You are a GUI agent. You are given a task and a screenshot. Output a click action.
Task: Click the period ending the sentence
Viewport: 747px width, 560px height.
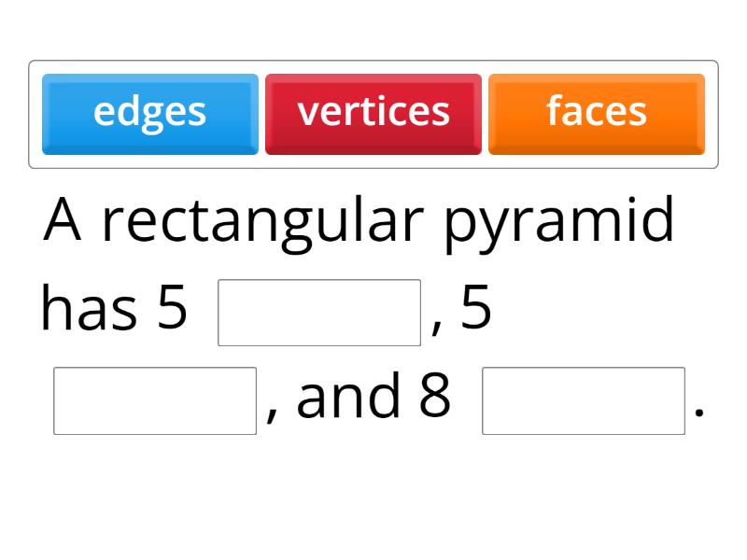[x=698, y=411]
